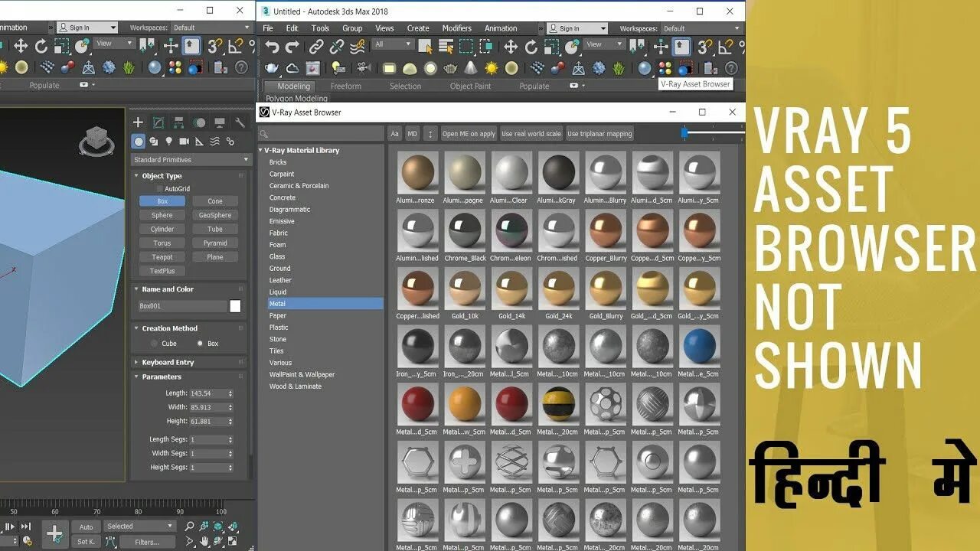
Task: Select the Glass category in the material library
Action: 277,256
